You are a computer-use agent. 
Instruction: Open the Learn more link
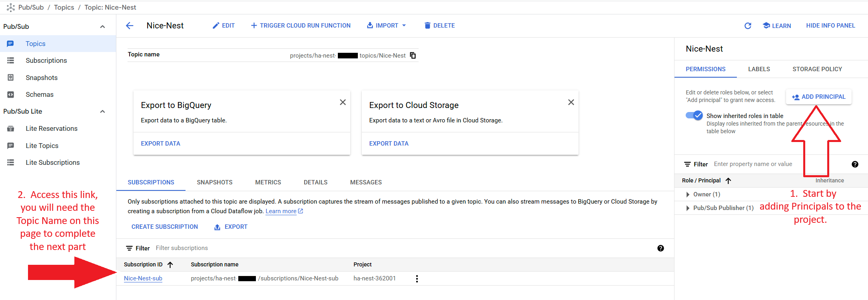pyautogui.click(x=284, y=211)
